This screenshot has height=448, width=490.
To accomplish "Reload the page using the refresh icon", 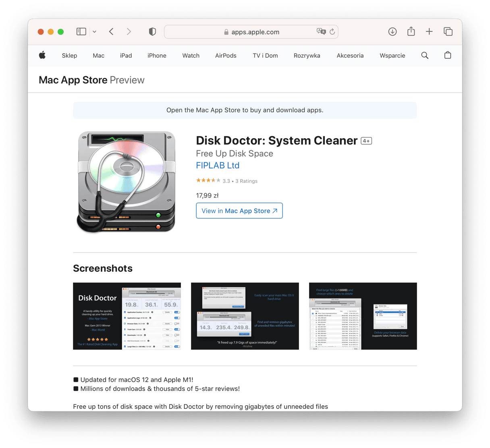I will click(332, 31).
